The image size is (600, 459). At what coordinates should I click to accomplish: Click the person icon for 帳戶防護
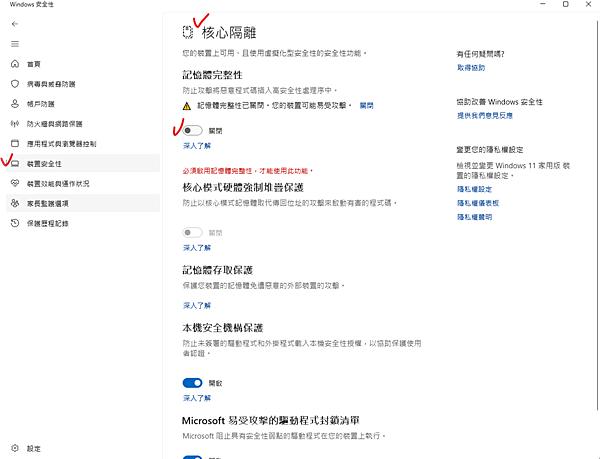15,104
